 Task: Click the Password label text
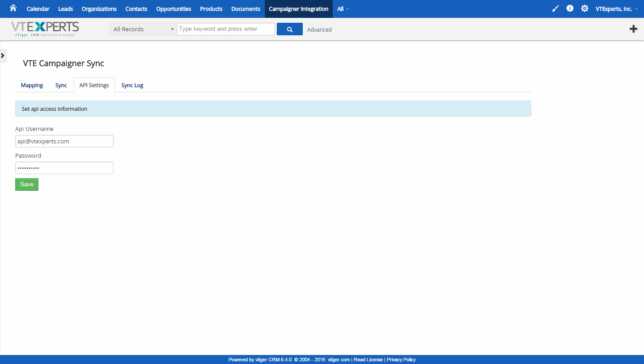(x=28, y=155)
